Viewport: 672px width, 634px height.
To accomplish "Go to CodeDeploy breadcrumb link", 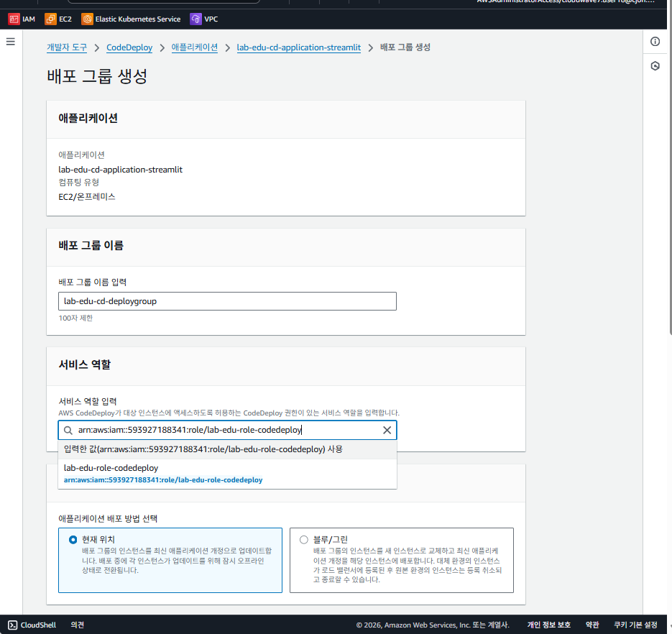I will point(129,47).
